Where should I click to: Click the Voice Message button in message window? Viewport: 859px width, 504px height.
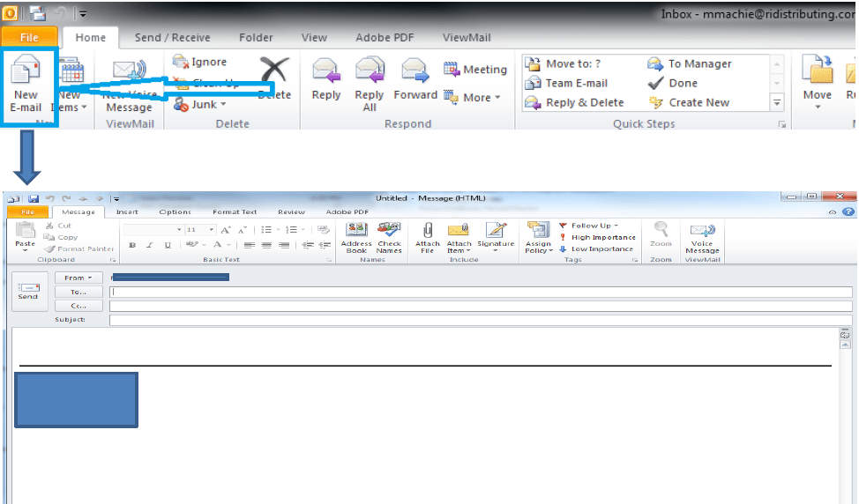(702, 238)
